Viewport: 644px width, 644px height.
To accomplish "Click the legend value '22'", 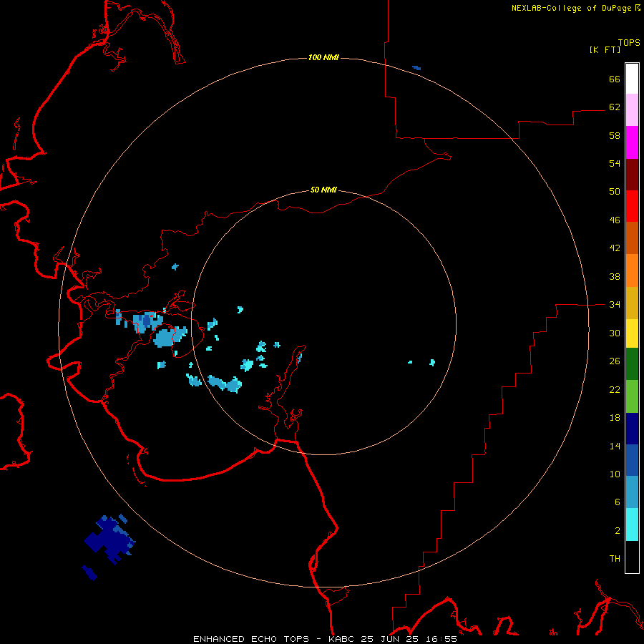I will pyautogui.click(x=615, y=389).
